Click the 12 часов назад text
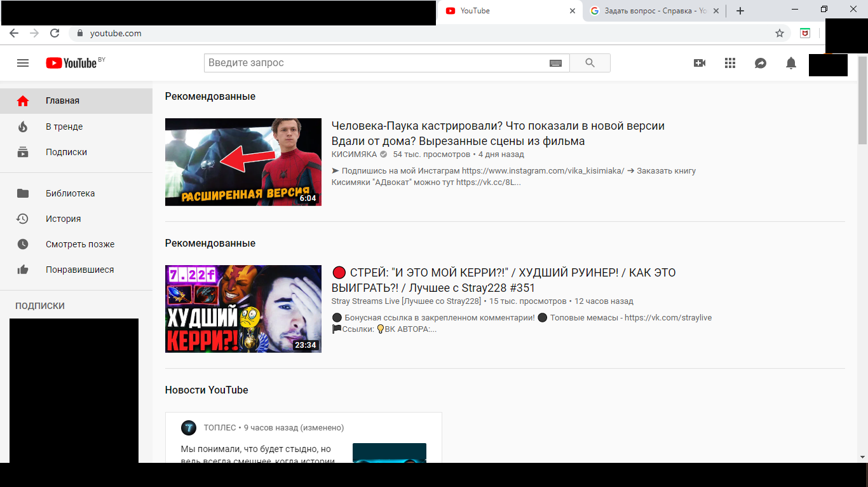 coord(604,301)
